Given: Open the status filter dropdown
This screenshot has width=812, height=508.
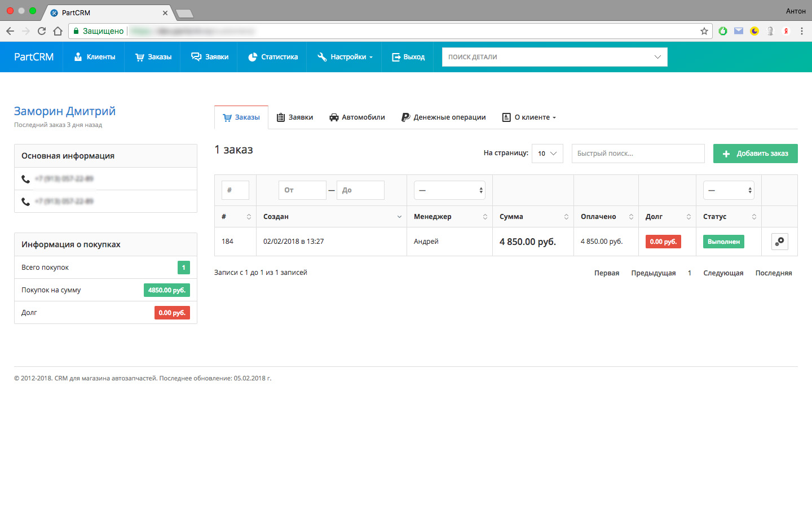Looking at the screenshot, I should click(x=729, y=190).
